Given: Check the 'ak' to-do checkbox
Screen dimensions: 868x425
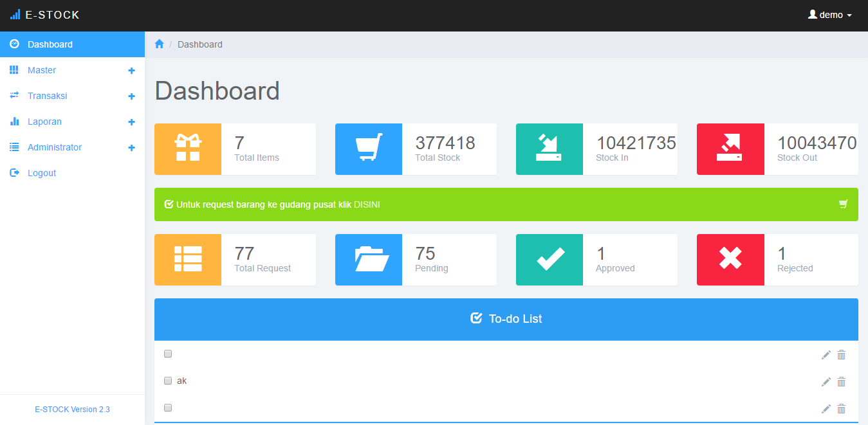Looking at the screenshot, I should coord(168,381).
